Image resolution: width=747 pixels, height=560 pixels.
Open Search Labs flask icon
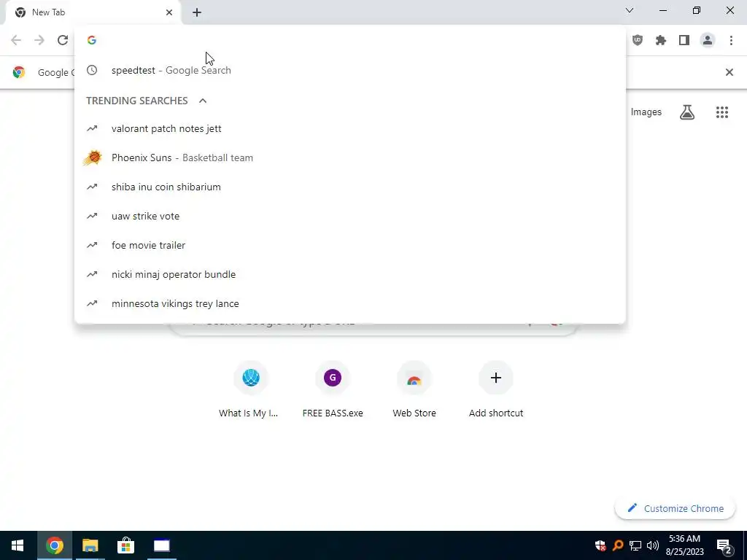687,112
